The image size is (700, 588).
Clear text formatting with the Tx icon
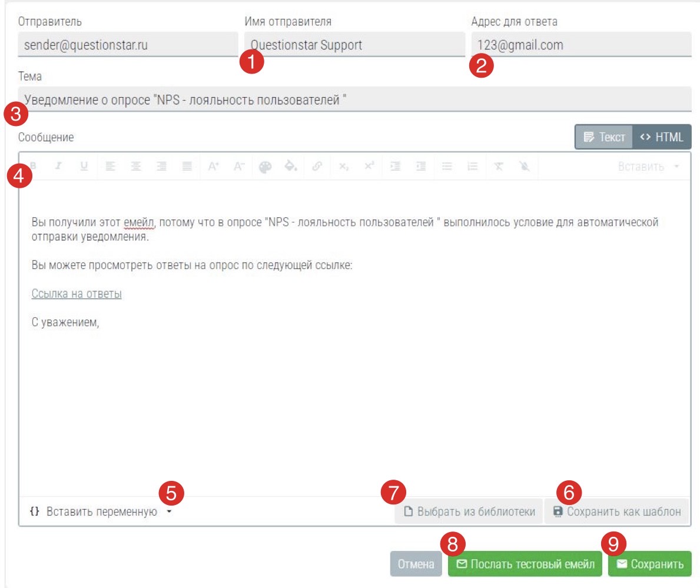coord(499,167)
